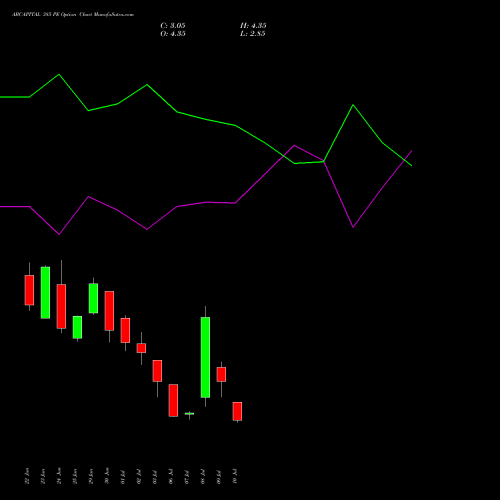This screenshot has width=500, height=500.
Task: Click the 22 Jun date label
Action: 27,476
